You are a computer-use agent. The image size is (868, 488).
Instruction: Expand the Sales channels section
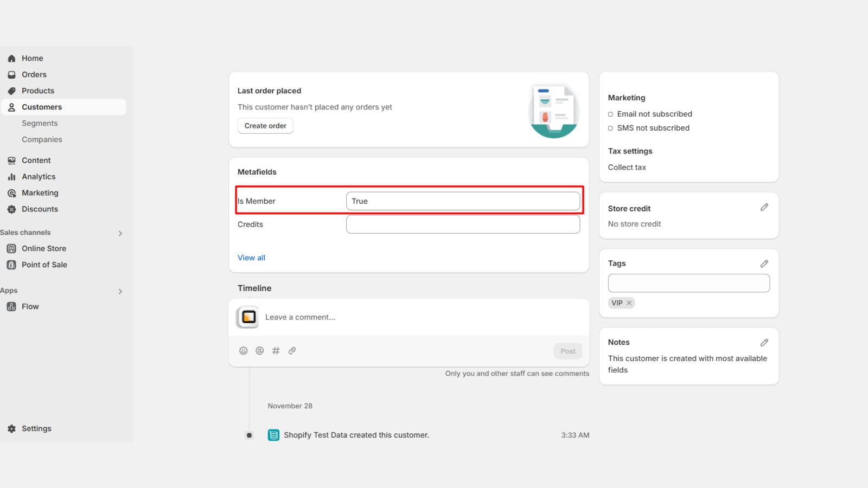120,233
